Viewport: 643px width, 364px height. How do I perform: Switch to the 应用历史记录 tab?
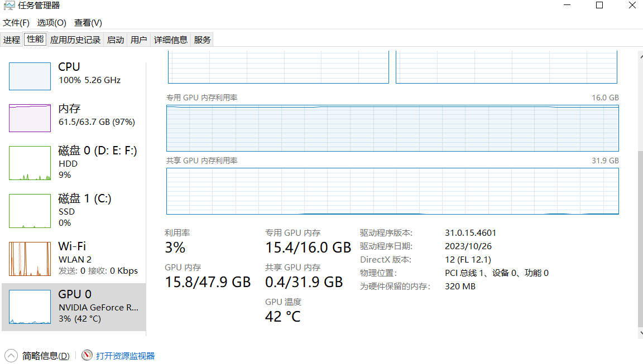click(75, 40)
